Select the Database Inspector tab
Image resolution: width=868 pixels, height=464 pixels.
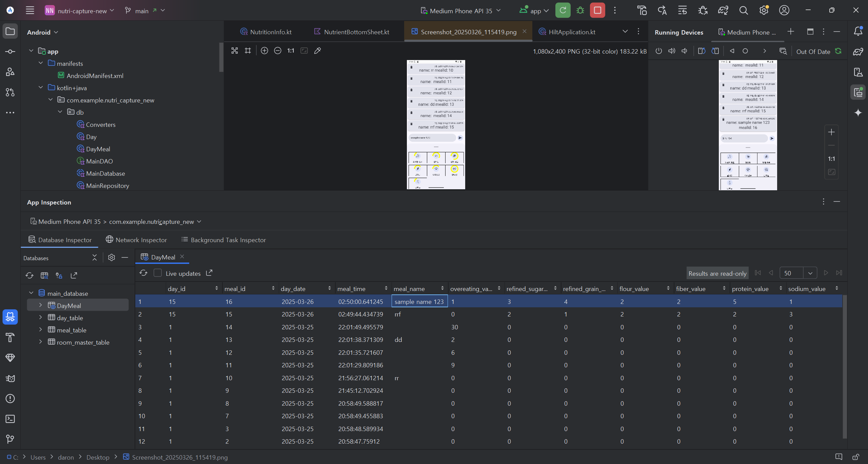[x=60, y=240]
